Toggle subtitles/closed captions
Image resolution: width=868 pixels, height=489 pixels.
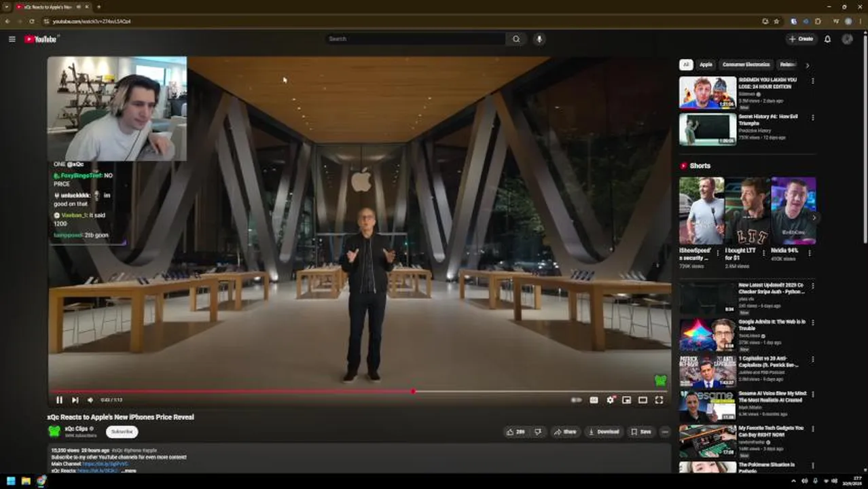click(x=594, y=400)
